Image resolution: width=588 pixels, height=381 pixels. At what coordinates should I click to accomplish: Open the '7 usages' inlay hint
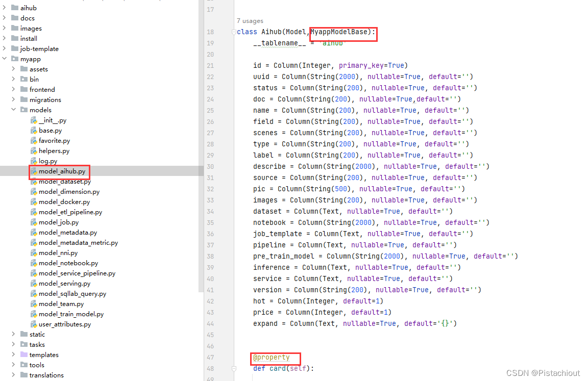point(250,21)
